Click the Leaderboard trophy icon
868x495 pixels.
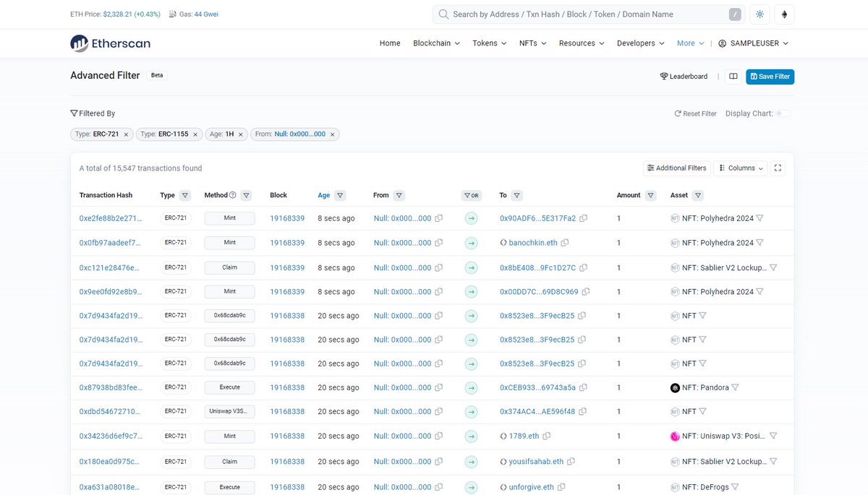[x=663, y=76]
